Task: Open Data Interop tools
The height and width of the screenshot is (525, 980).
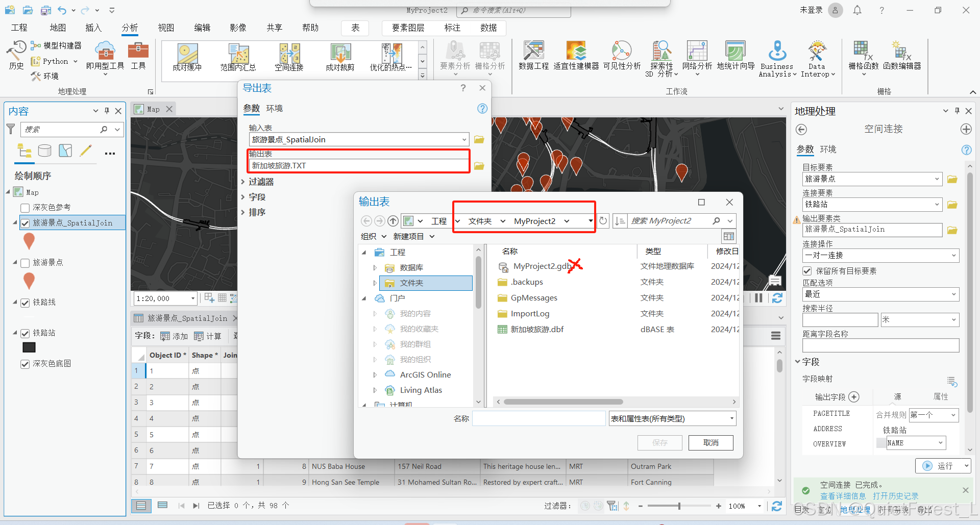Action: (817, 59)
